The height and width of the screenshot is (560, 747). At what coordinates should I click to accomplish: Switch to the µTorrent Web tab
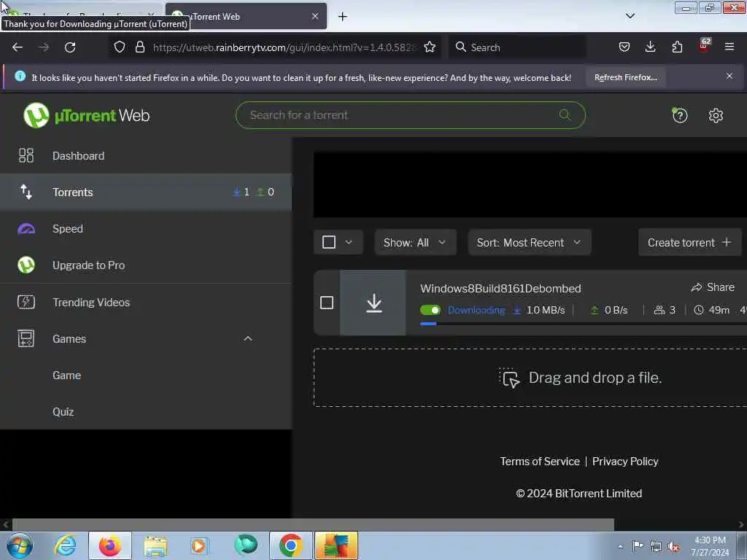[x=246, y=16]
